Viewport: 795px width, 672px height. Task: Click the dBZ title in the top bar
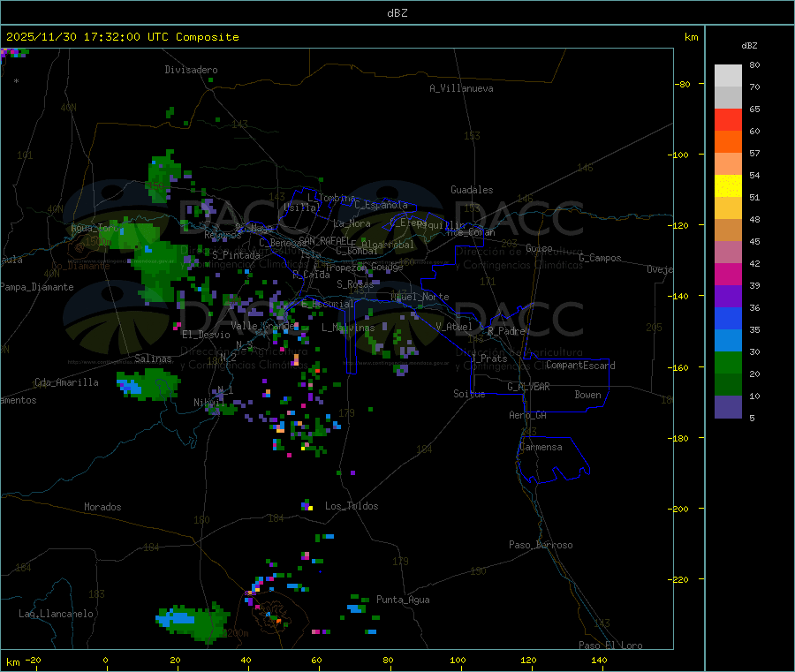click(397, 13)
